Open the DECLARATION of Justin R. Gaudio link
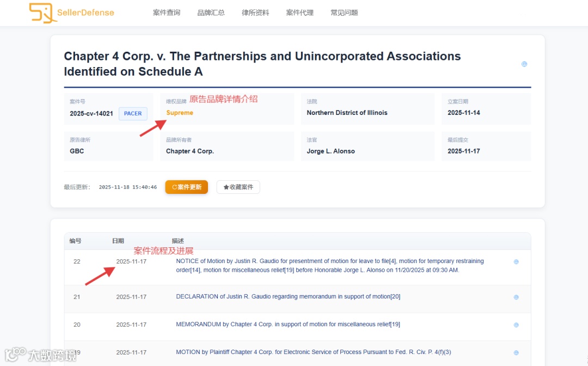 [288, 297]
